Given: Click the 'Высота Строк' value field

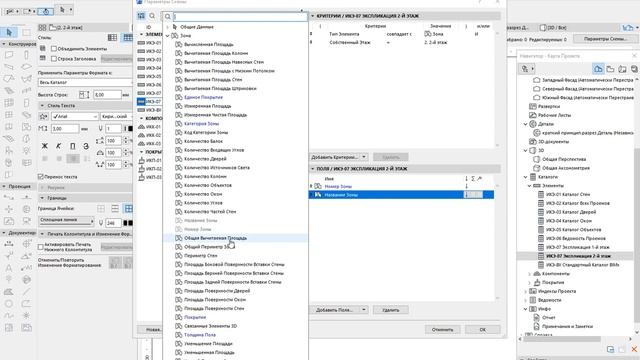Looking at the screenshot, I should (107, 95).
